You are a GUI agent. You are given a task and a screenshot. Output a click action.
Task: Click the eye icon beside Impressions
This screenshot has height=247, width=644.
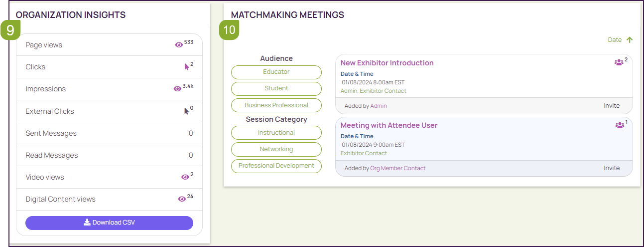click(x=177, y=89)
